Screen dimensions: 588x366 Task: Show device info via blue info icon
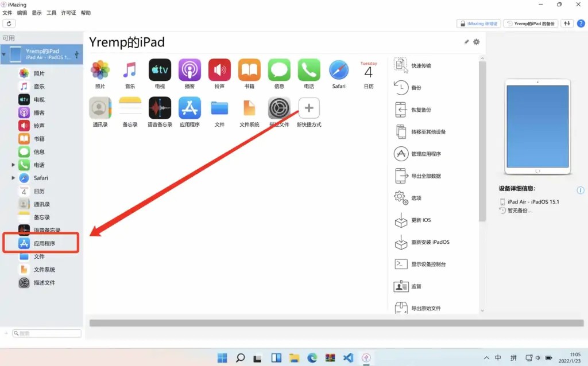(x=580, y=190)
